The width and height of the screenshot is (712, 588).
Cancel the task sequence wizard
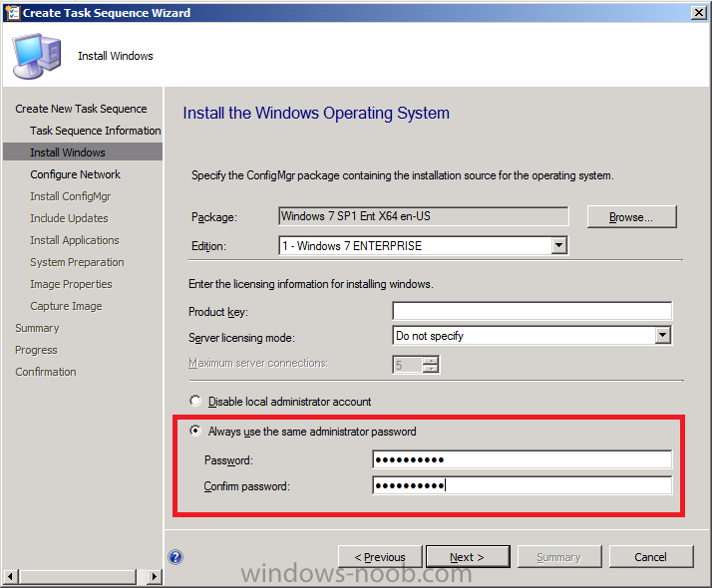pos(650,557)
